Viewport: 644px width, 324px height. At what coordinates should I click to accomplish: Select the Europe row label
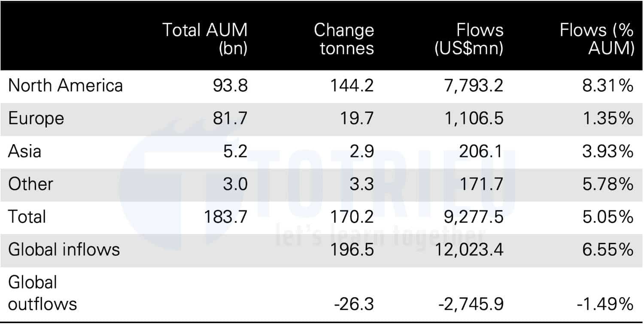[x=36, y=118]
